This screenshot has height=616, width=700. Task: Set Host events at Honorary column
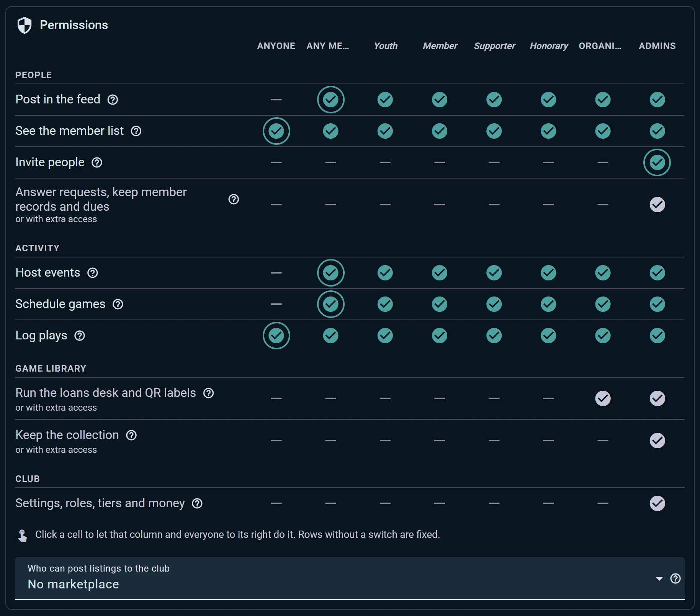pos(548,273)
